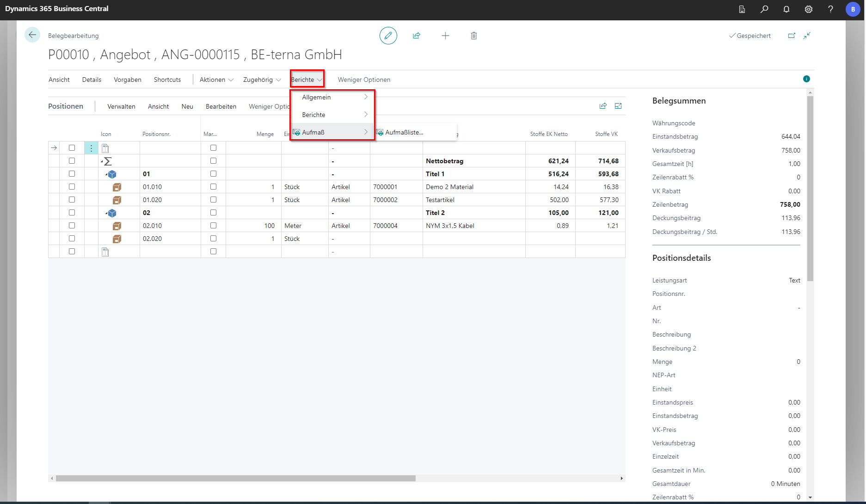Open the search magnifier in top bar
The image size is (866, 504).
click(x=764, y=9)
